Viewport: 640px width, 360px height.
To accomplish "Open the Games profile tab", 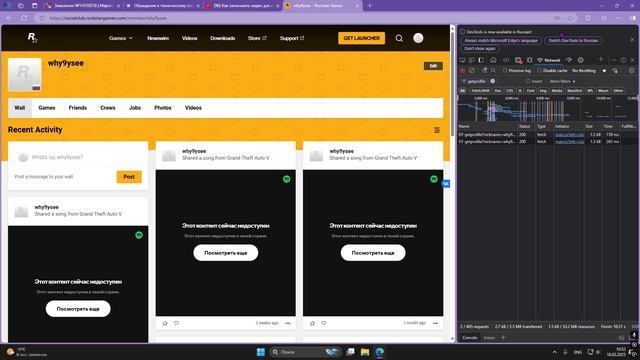I will [47, 108].
